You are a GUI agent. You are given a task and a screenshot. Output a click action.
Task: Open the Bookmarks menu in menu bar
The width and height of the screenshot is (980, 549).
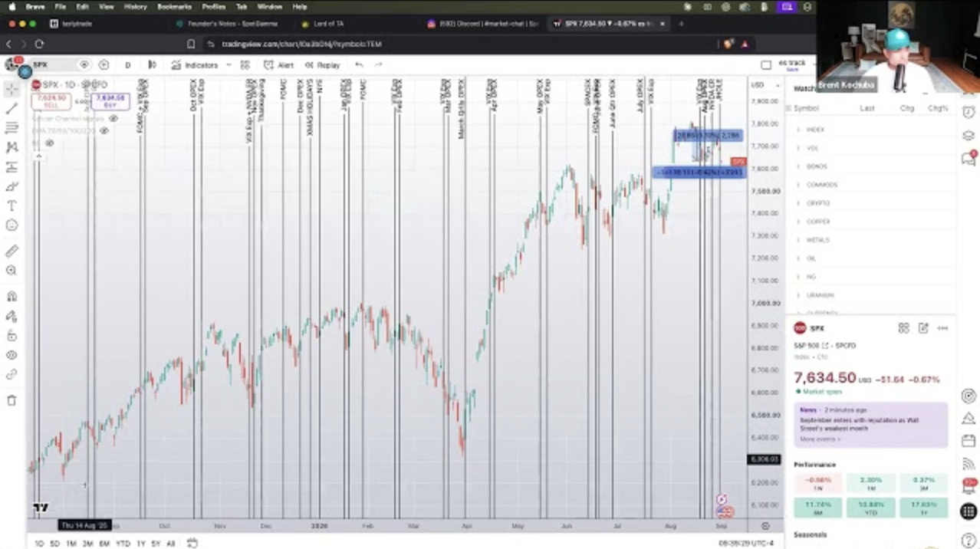tap(174, 6)
